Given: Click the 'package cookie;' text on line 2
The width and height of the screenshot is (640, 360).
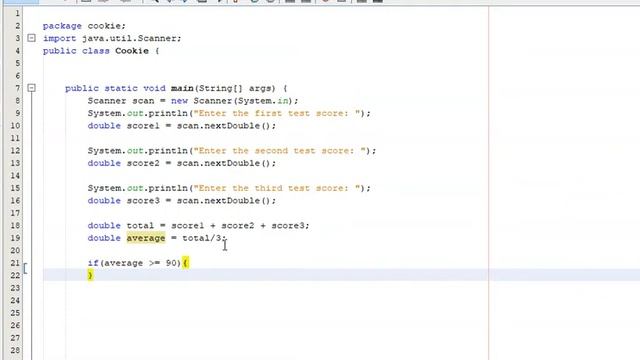Looking at the screenshot, I should point(84,26).
